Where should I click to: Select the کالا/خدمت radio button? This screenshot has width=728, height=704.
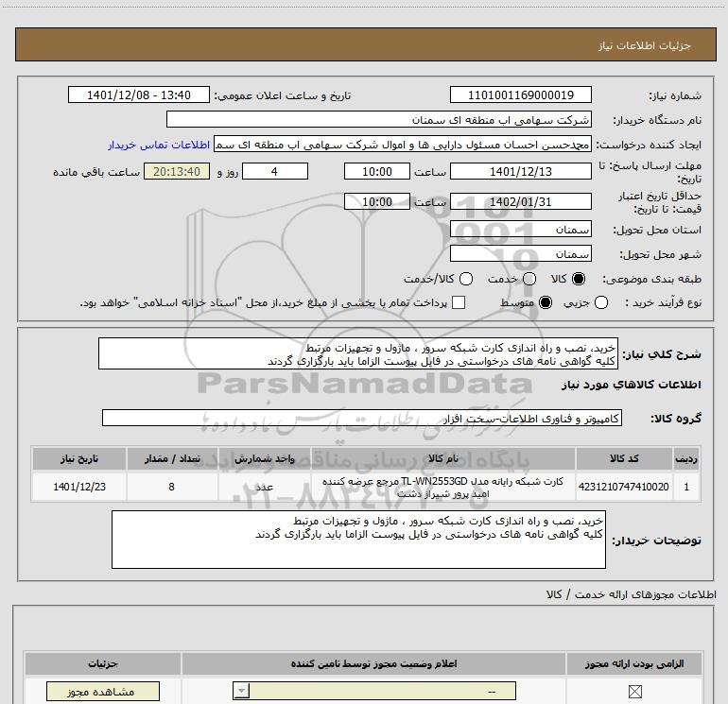pos(466,279)
